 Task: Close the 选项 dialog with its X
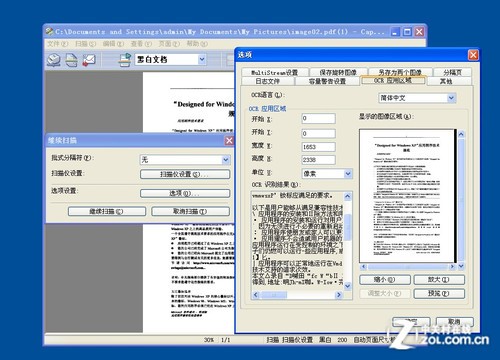pos(473,55)
